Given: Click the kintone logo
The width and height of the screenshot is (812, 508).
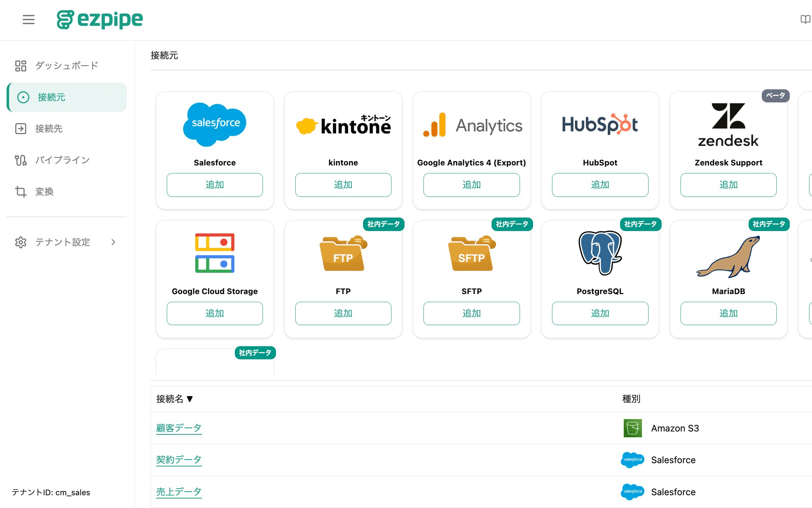Looking at the screenshot, I should (x=343, y=125).
